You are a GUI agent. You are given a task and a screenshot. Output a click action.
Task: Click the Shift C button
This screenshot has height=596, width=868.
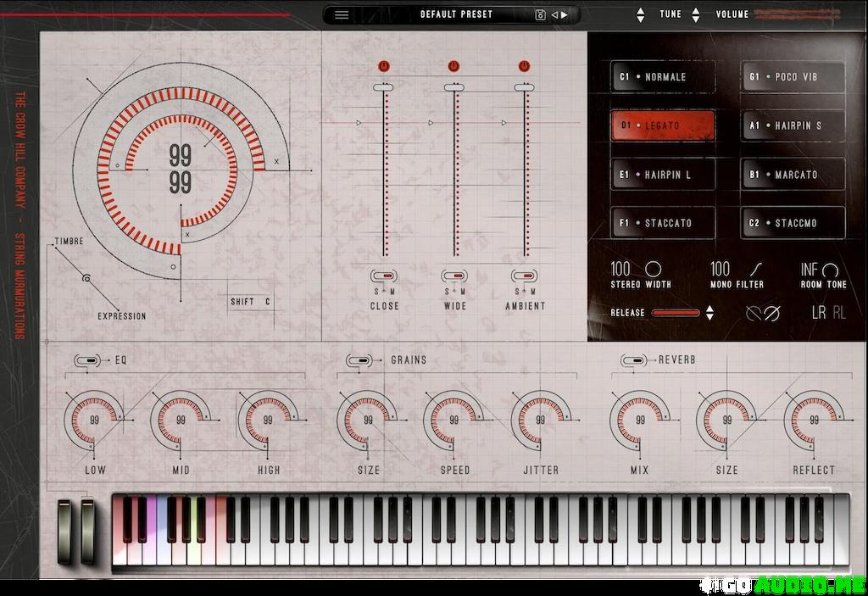251,302
